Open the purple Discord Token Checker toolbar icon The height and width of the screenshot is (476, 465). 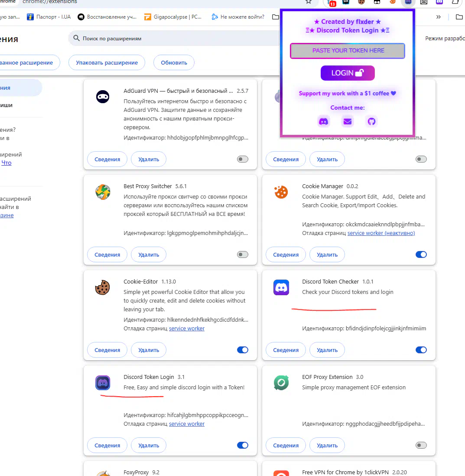coord(439,2)
